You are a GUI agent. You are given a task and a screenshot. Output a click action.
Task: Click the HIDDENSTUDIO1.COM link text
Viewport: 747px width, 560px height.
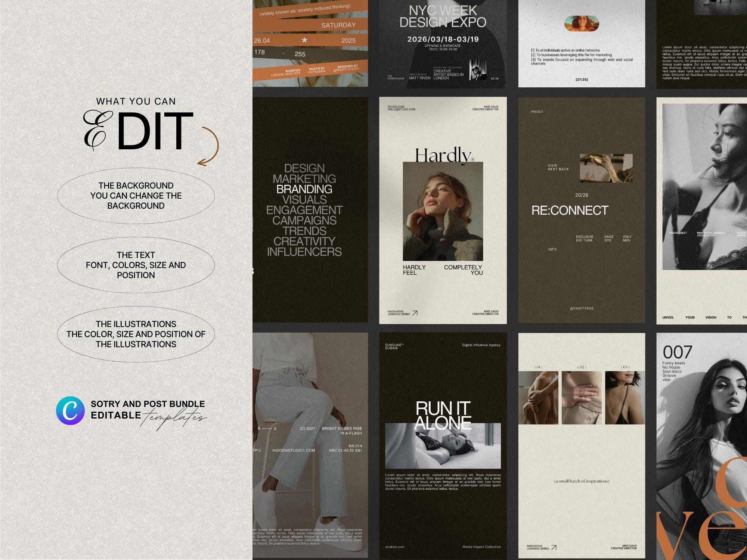294,451
